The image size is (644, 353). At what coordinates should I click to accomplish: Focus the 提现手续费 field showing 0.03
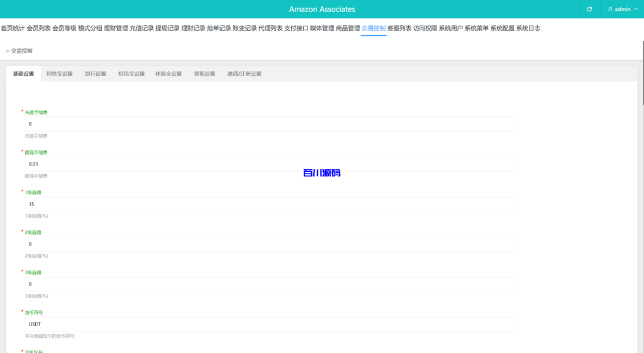coord(269,164)
